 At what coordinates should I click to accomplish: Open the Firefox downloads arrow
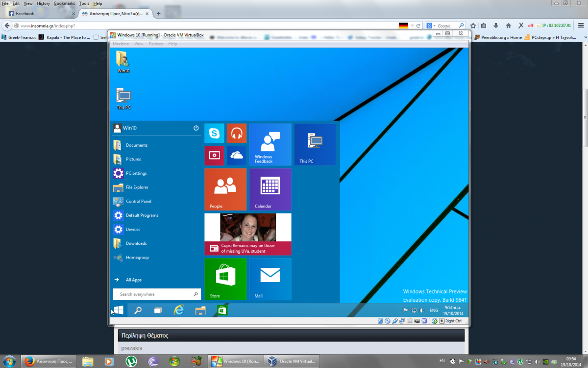click(x=496, y=26)
